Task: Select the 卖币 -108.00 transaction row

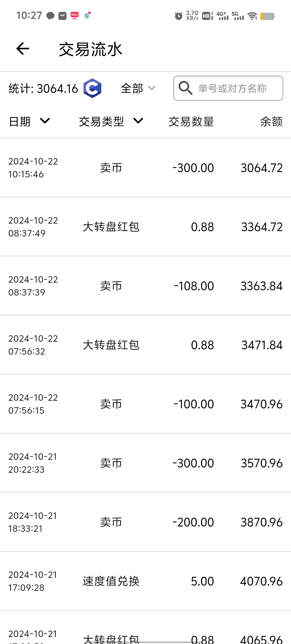Action: [145, 286]
